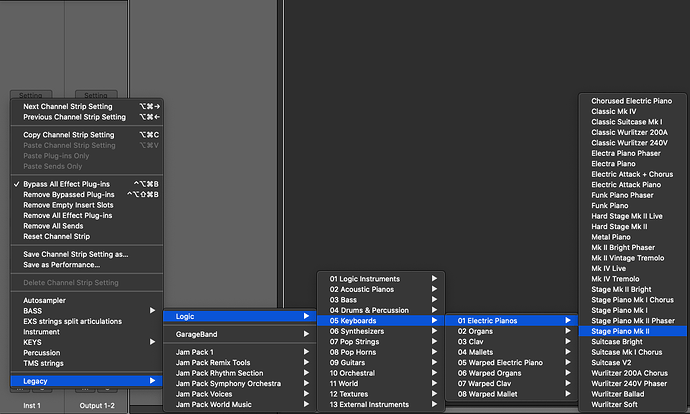The height and width of the screenshot is (414, 690).
Task: Open Save as Performance…
Action: pyautogui.click(x=87, y=265)
